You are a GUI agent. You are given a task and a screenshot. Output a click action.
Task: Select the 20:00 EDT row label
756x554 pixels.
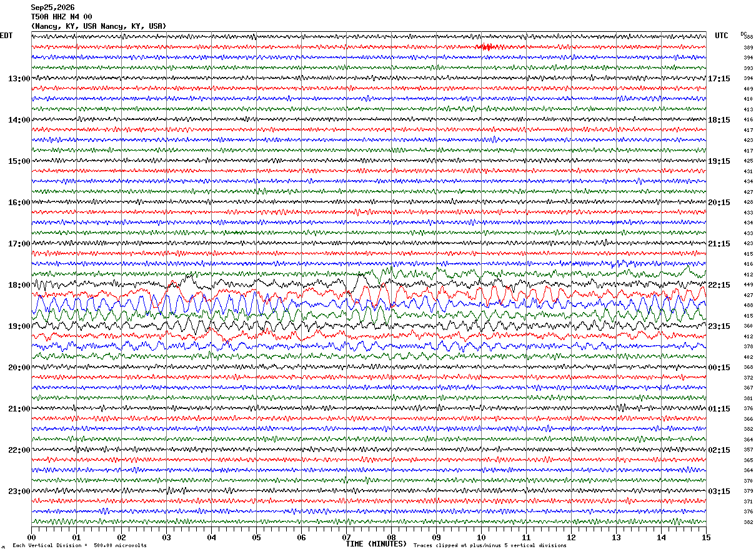point(19,368)
